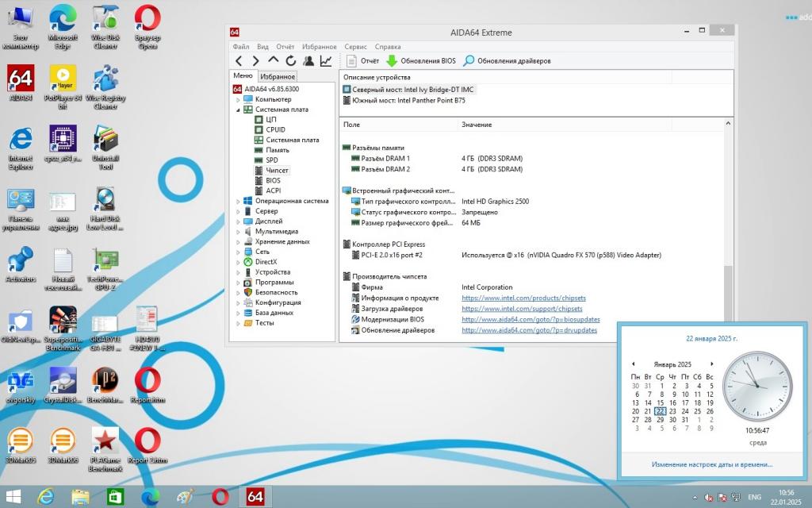
Task: Expand the Дисплей tree node
Action: click(x=238, y=221)
